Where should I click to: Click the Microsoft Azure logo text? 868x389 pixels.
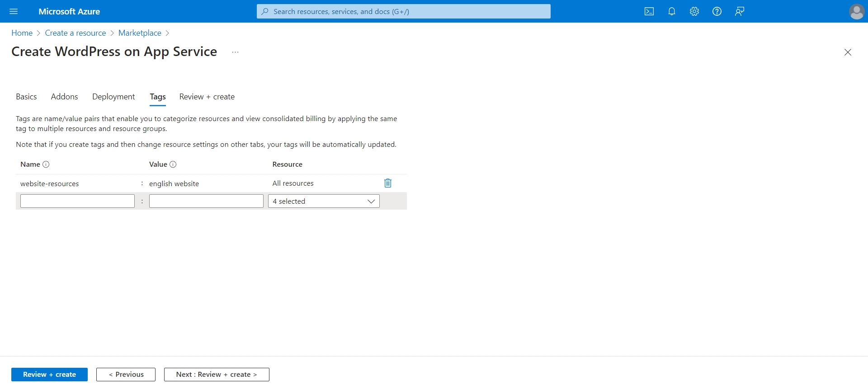[69, 11]
